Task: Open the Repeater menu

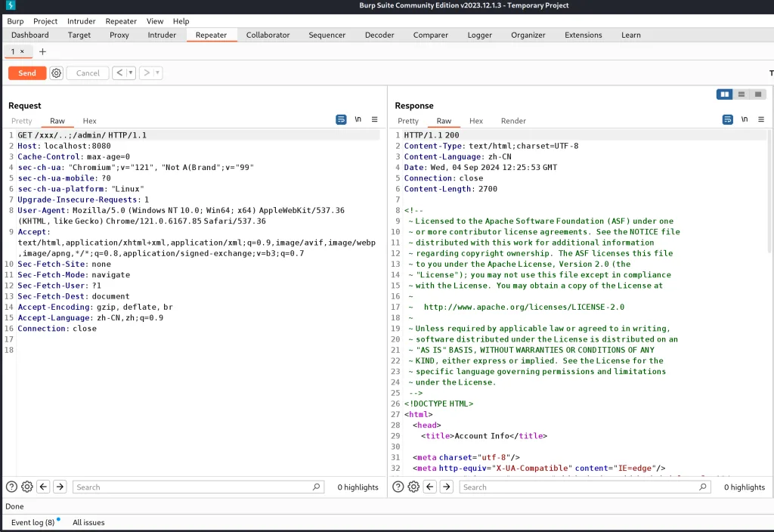Action: [x=121, y=21]
